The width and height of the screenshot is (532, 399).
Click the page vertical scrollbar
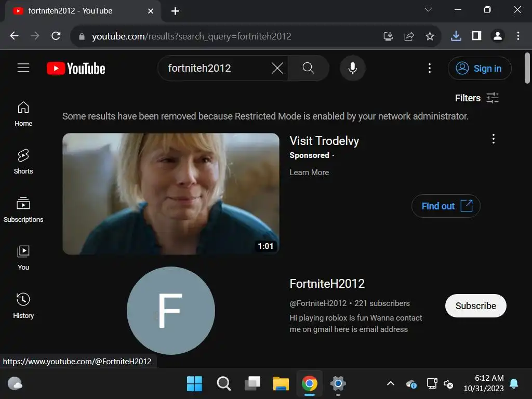[x=527, y=68]
